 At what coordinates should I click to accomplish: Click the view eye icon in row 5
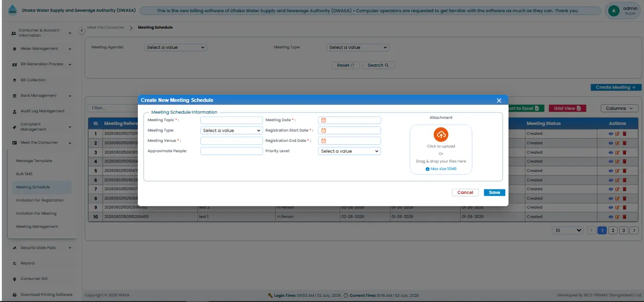pos(611,171)
